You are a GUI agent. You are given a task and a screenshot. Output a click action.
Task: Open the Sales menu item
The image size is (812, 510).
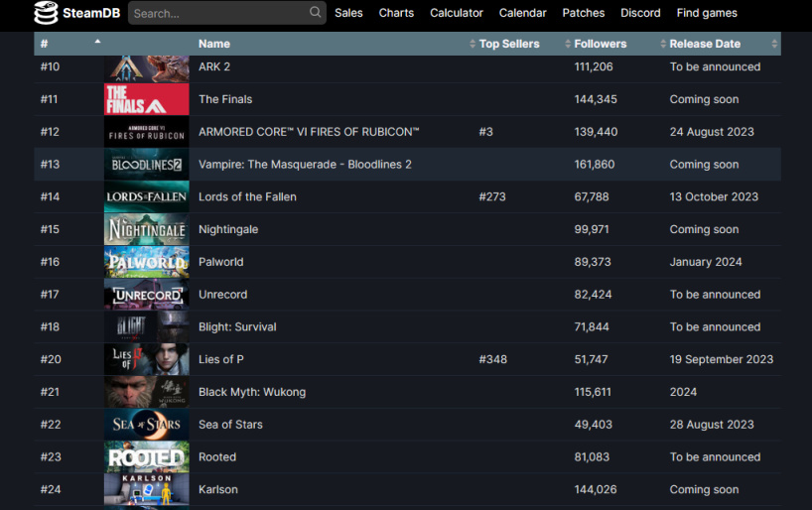tap(348, 13)
